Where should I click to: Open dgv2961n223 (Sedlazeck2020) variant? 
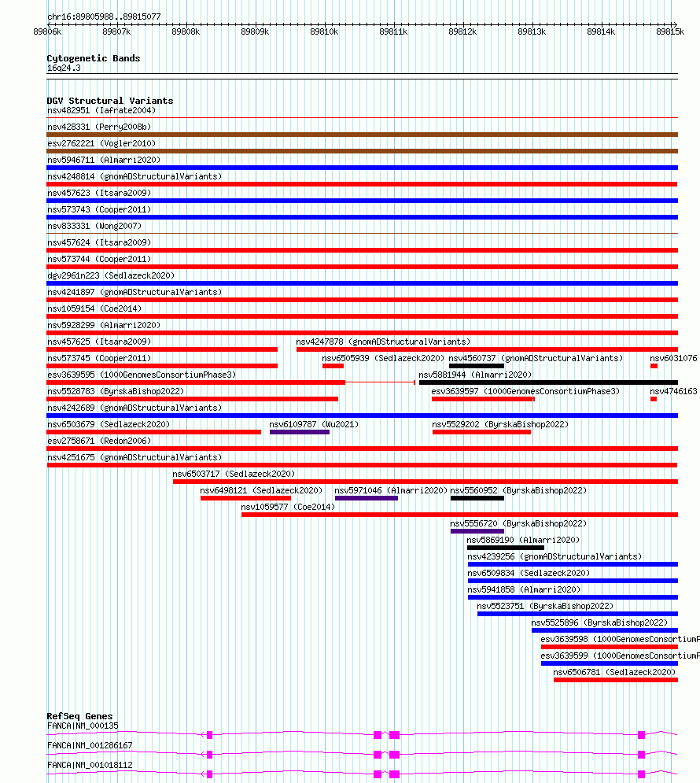click(111, 275)
